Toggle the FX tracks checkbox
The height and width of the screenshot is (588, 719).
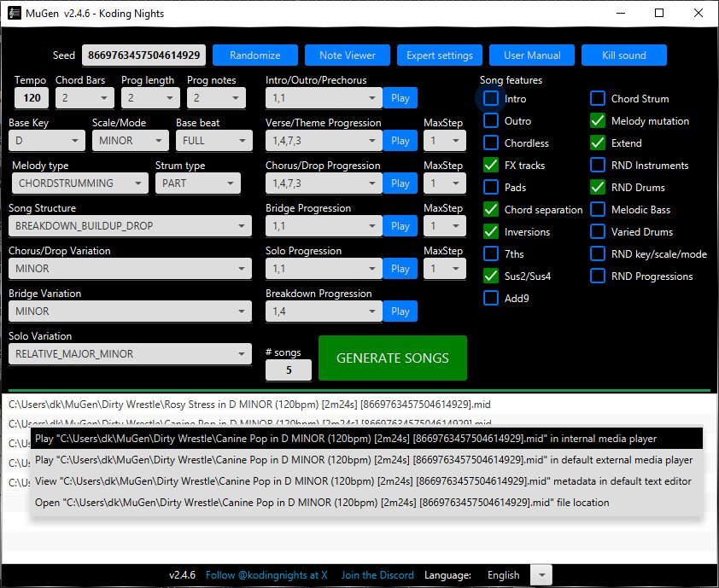coord(490,165)
